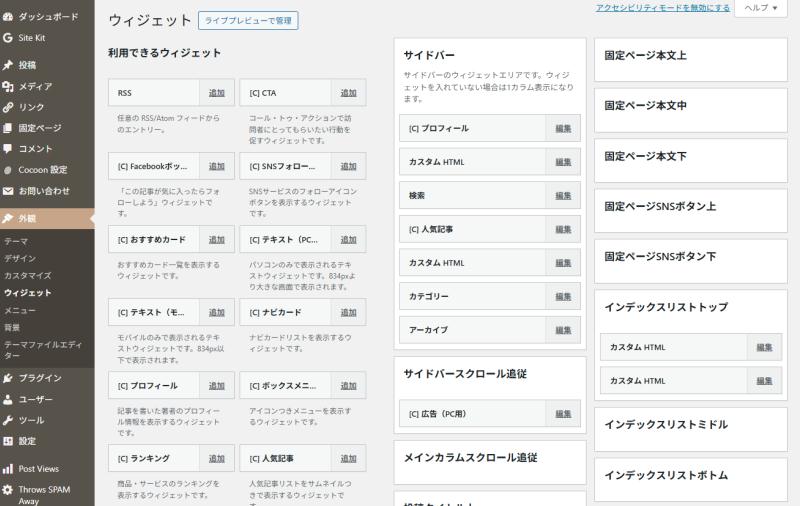Click the pushpin icon for 投稿

[x=8, y=65]
